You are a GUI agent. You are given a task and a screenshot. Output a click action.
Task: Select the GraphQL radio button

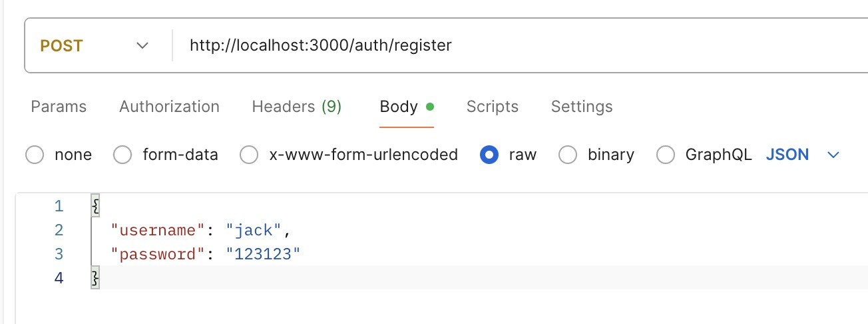point(666,155)
